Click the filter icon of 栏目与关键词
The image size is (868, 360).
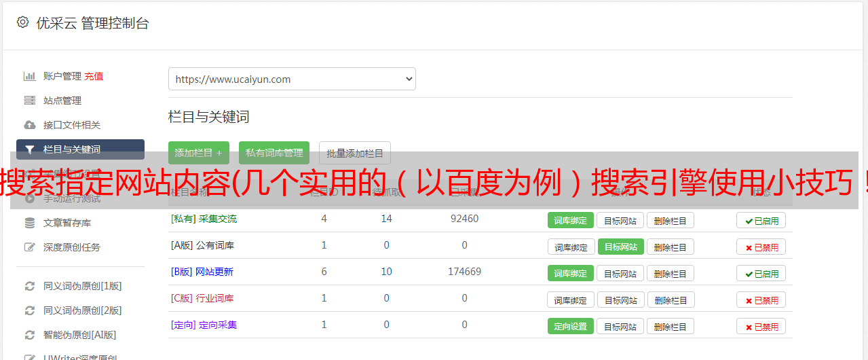(x=30, y=149)
